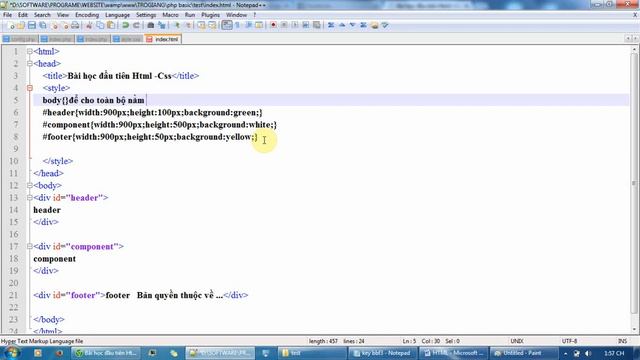Click the plugin icon with check mark

(384, 25)
